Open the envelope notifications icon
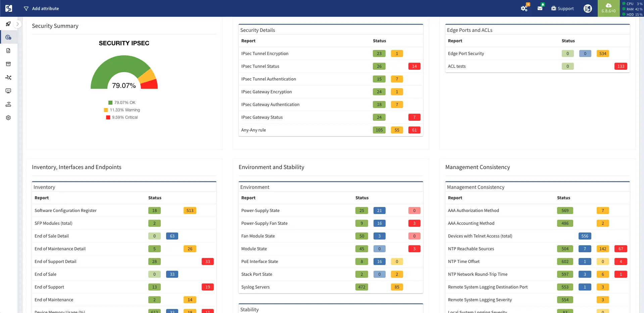The height and width of the screenshot is (313, 644). 540,8
